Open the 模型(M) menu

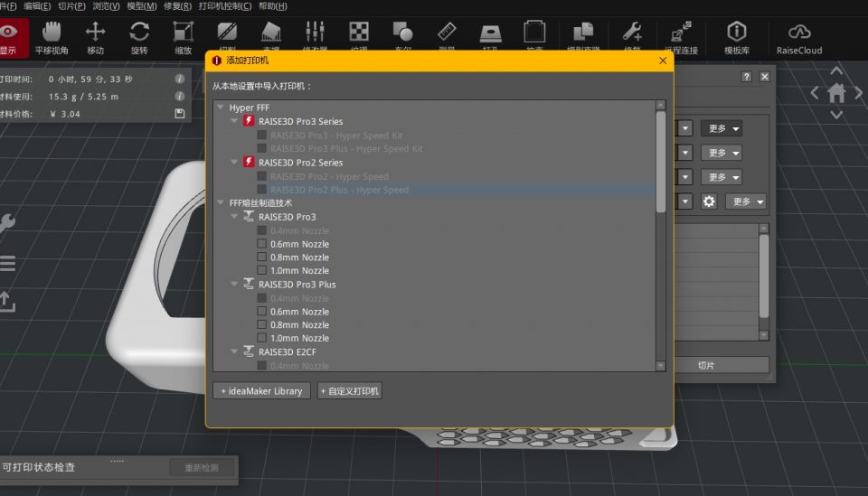pyautogui.click(x=142, y=6)
